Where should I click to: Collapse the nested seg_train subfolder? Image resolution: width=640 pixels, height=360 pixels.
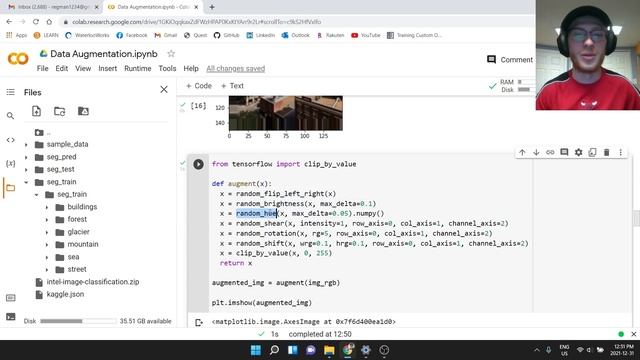click(x=37, y=195)
